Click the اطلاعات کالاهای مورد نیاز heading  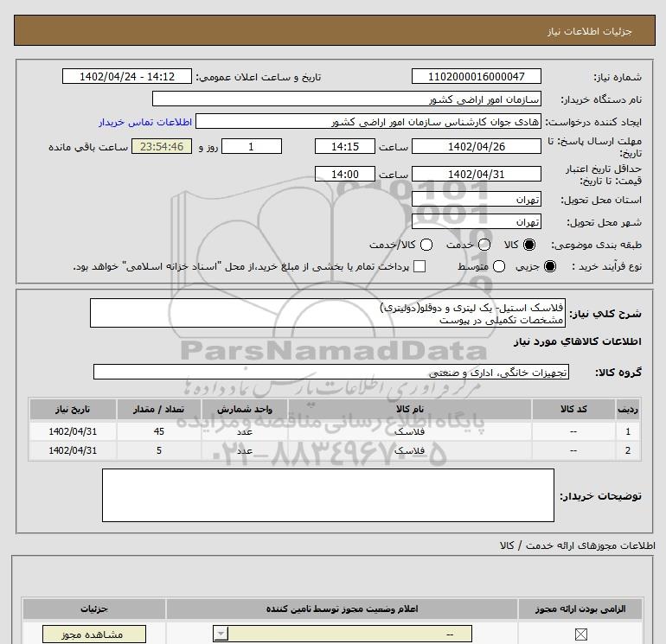pyautogui.click(x=578, y=341)
